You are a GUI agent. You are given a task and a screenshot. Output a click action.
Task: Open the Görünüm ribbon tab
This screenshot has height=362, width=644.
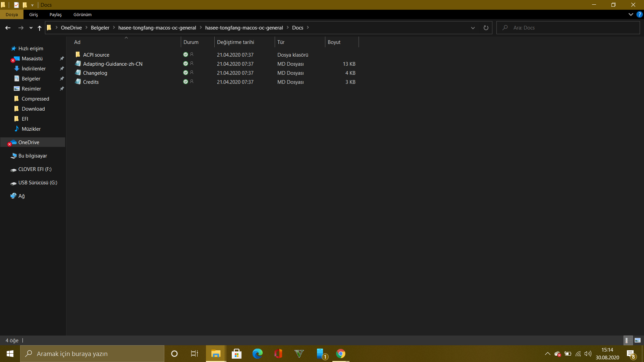pyautogui.click(x=83, y=14)
